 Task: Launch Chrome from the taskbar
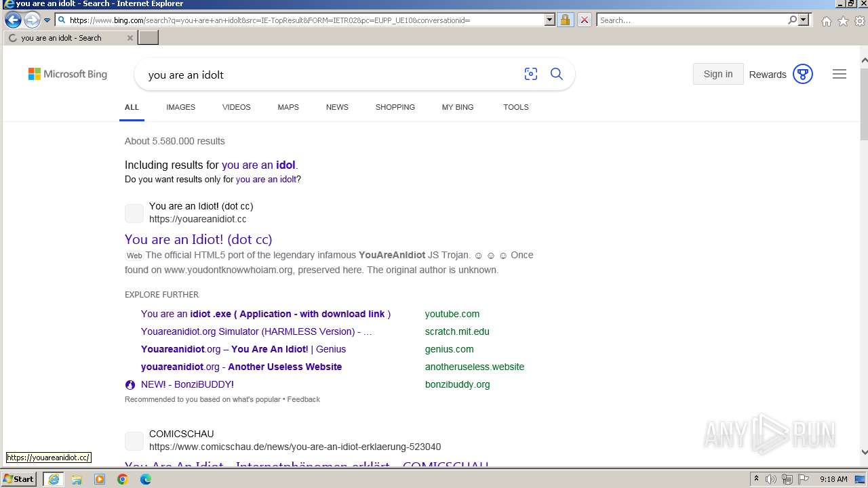coord(123,479)
